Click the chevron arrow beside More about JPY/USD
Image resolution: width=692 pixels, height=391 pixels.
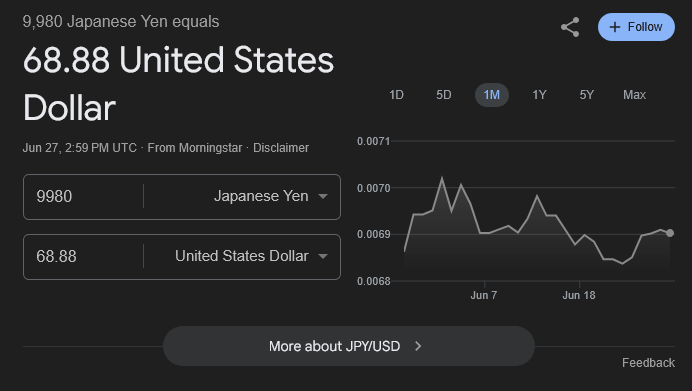coord(418,346)
